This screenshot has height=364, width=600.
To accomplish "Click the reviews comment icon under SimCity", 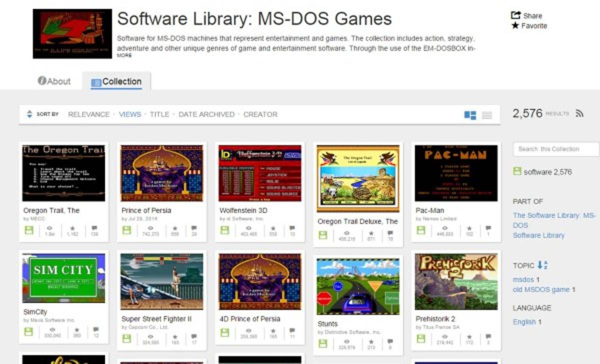I will pyautogui.click(x=95, y=330).
